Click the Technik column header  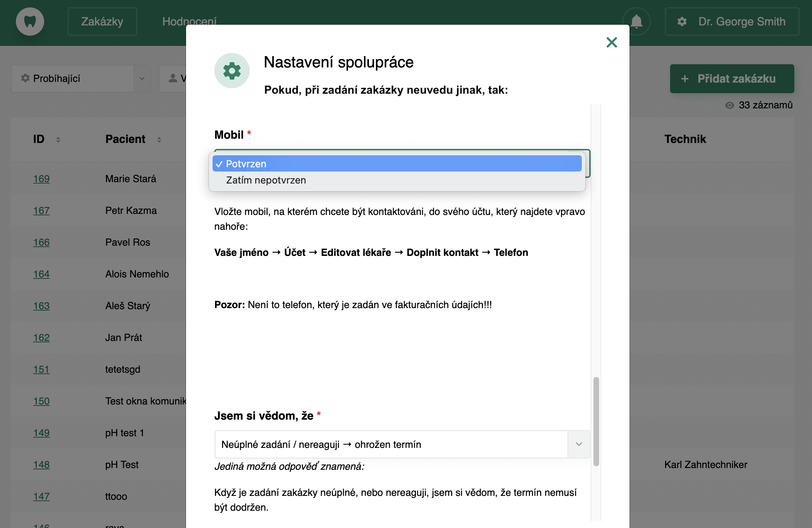685,139
